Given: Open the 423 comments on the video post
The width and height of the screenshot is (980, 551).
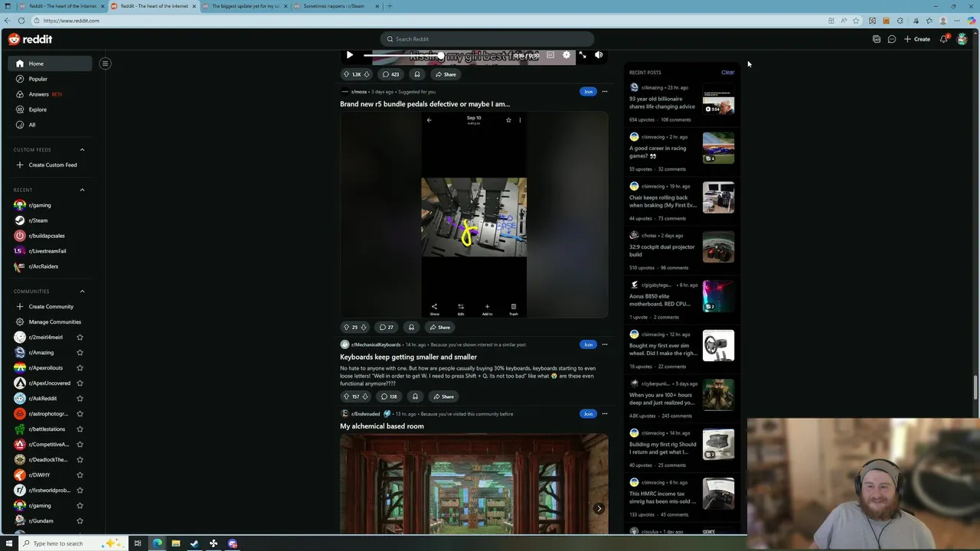Looking at the screenshot, I should pyautogui.click(x=390, y=74).
